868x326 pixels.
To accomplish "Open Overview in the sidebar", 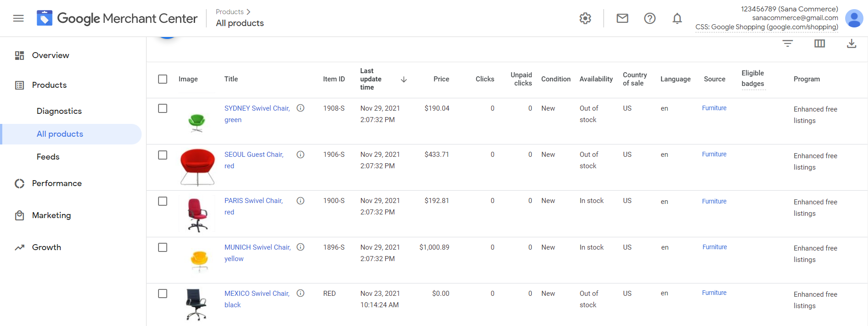I will 50,55.
